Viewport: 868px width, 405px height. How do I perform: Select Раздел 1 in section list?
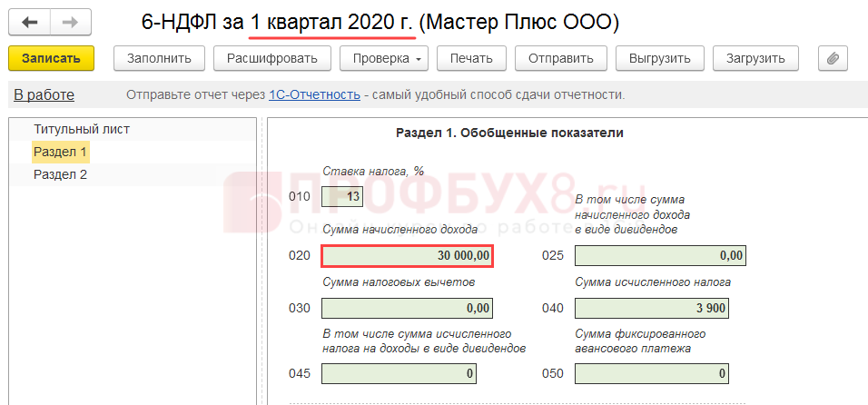pyautogui.click(x=60, y=152)
